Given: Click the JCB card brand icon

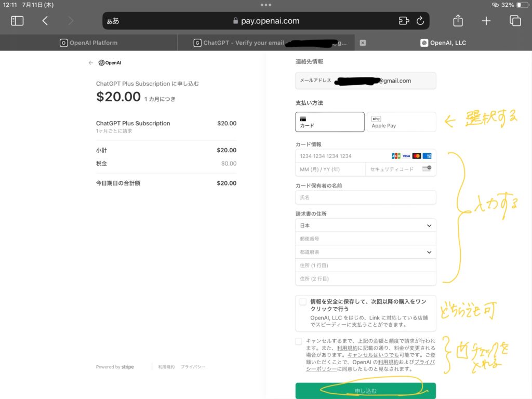Looking at the screenshot, I should (x=396, y=156).
